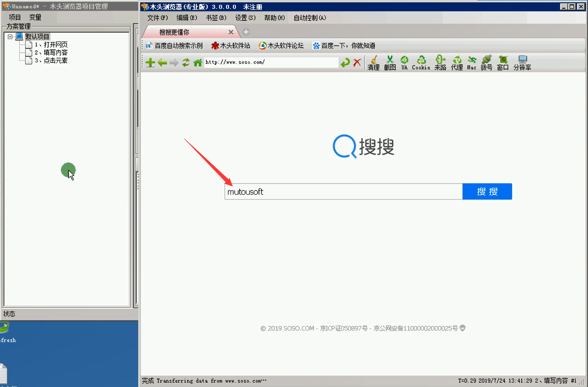Click the 状态 panel label

9,314
